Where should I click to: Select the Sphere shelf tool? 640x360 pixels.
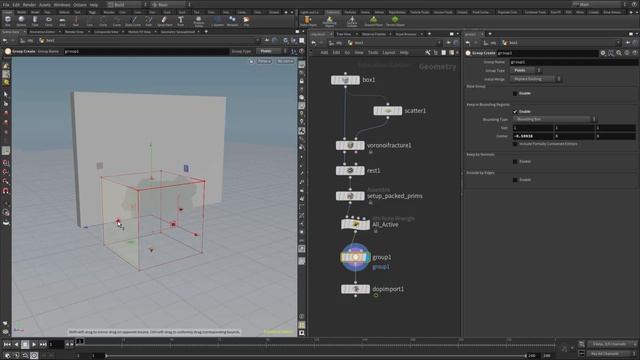(x=21, y=20)
